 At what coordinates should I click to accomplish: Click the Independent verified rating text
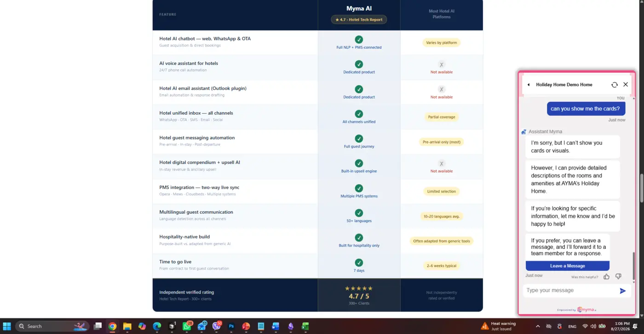point(186,292)
